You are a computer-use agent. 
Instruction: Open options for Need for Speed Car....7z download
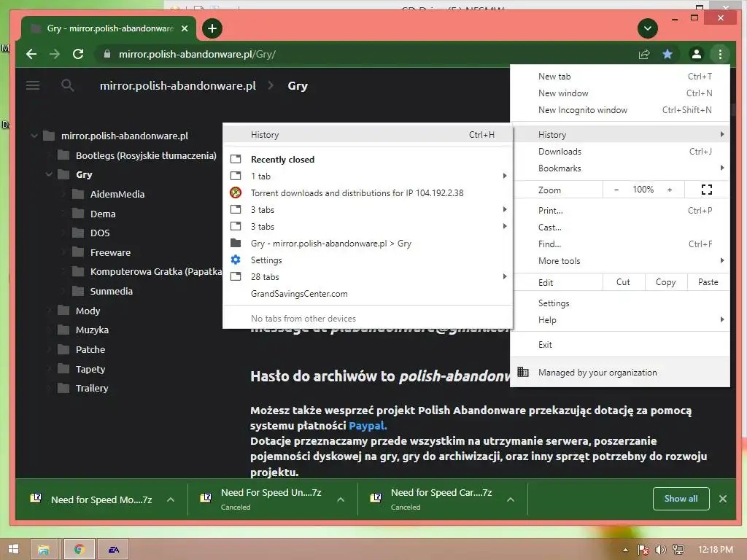tap(510, 499)
